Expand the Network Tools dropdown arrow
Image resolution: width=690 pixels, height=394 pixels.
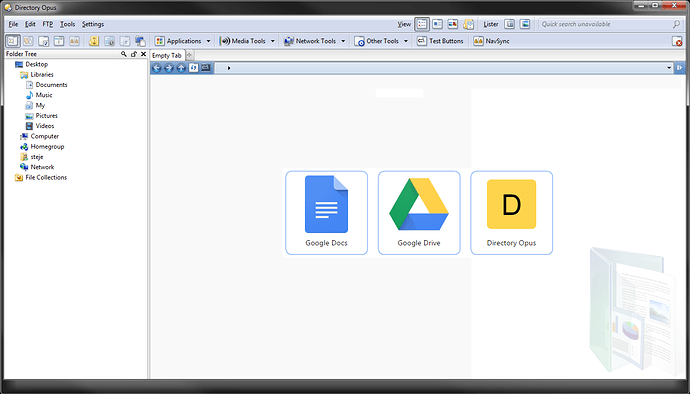point(343,41)
